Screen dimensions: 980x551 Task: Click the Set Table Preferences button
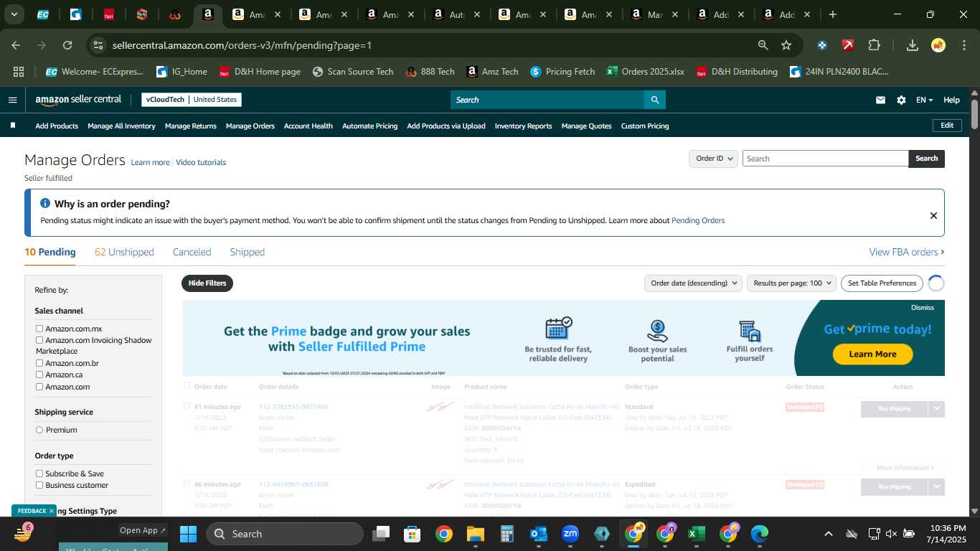coord(882,283)
